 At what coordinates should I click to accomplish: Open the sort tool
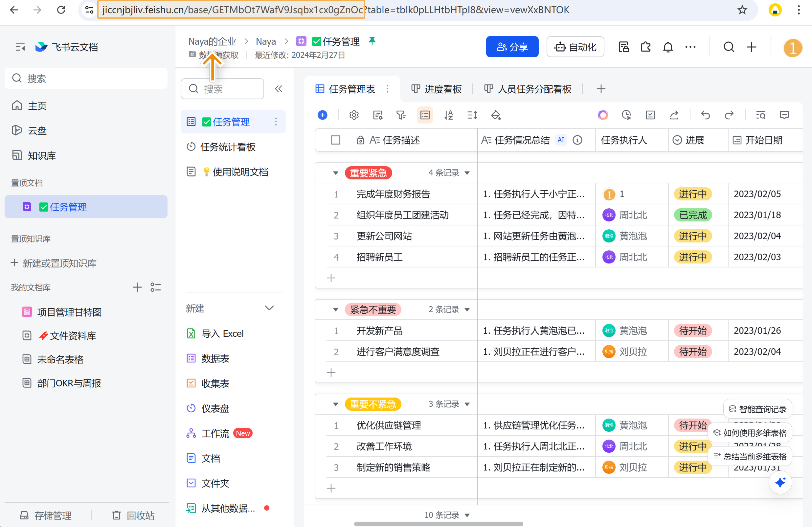(448, 115)
